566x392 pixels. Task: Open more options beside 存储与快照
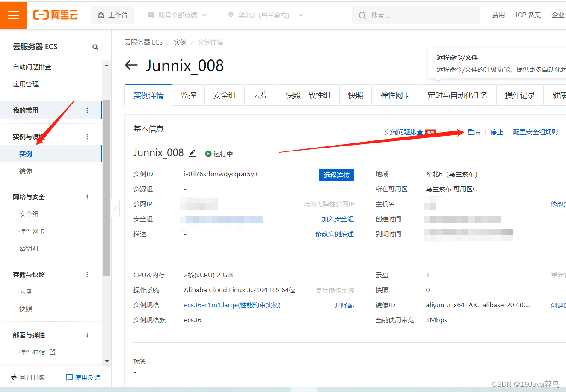87,274
